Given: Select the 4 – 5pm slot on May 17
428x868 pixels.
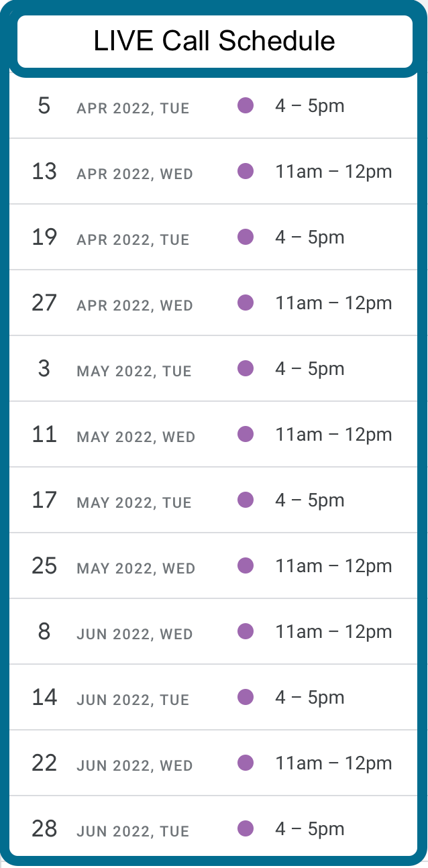Looking at the screenshot, I should [x=309, y=500].
